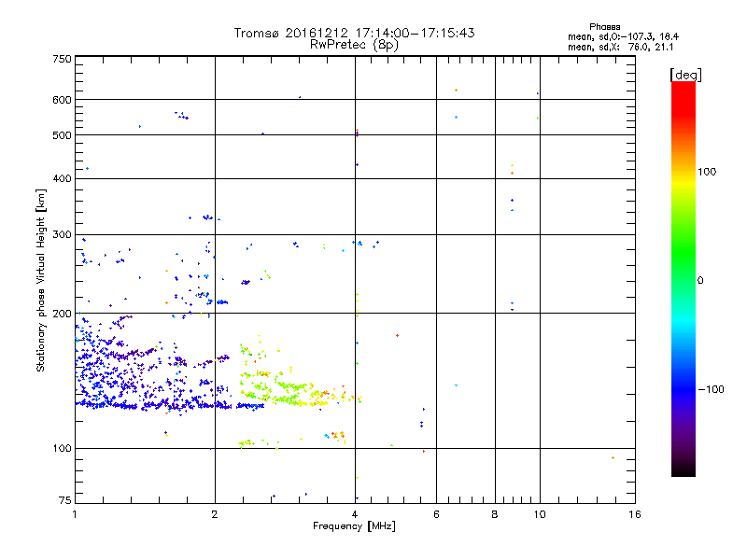This screenshot has height=560, width=747.
Task: Click colorbar tick label "0"
Action: (700, 281)
